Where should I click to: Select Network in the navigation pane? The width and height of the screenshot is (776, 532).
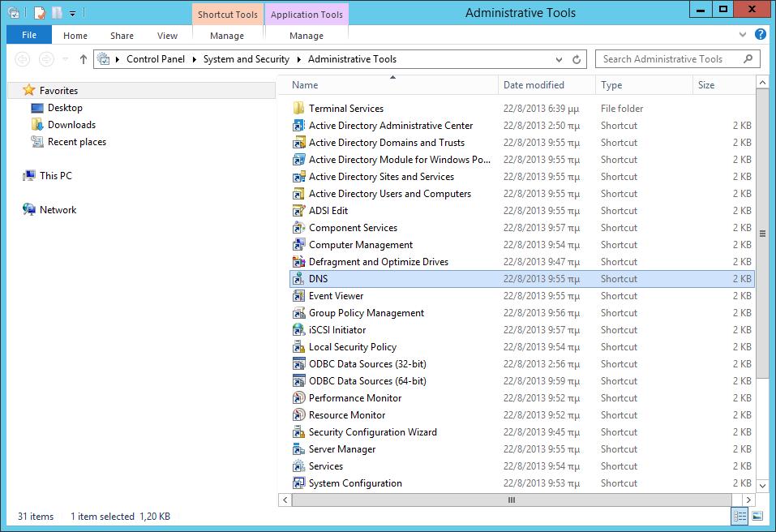(58, 210)
